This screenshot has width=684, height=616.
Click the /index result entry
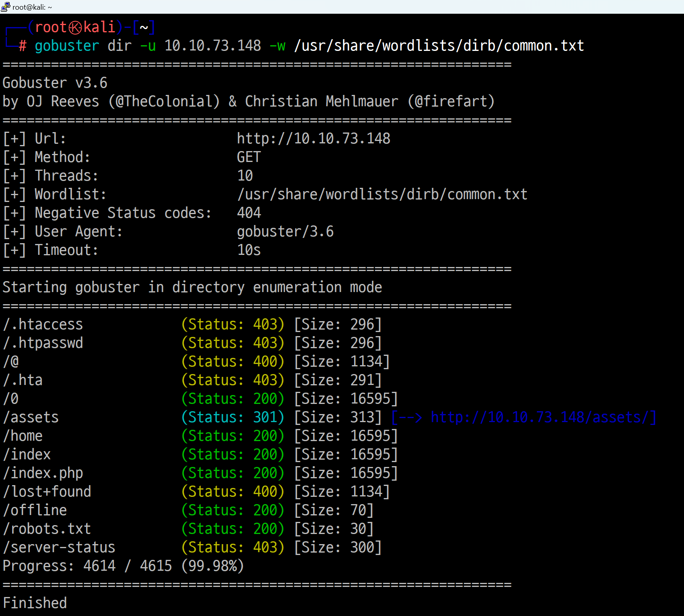click(x=27, y=454)
